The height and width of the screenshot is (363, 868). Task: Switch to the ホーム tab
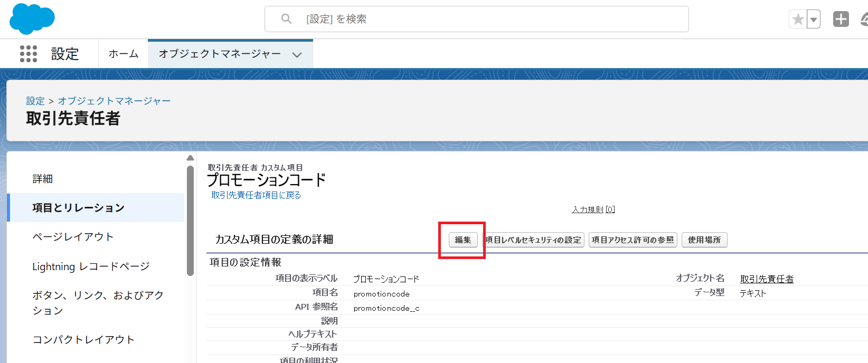[x=124, y=54]
